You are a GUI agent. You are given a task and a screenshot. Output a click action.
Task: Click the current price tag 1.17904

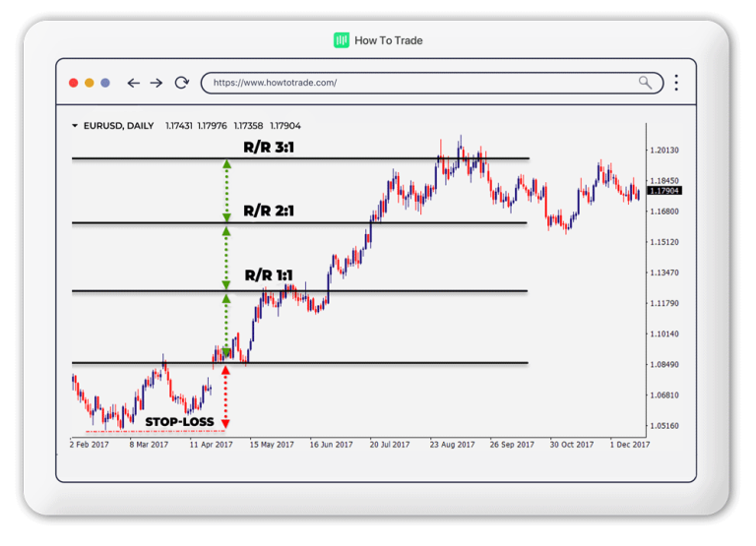(x=665, y=191)
